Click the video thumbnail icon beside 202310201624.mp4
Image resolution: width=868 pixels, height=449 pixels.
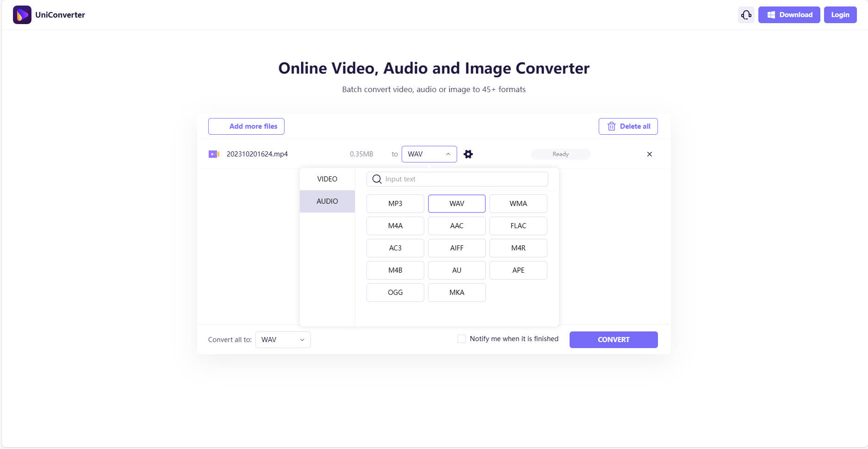click(x=214, y=154)
